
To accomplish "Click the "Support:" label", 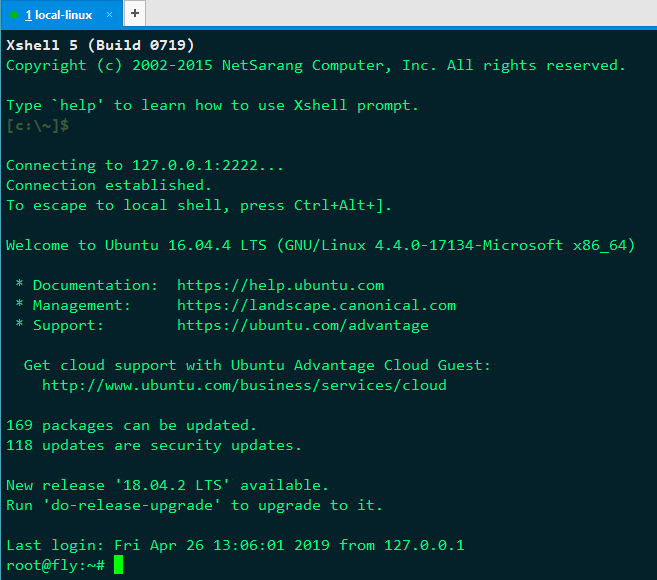I will (x=68, y=325).
